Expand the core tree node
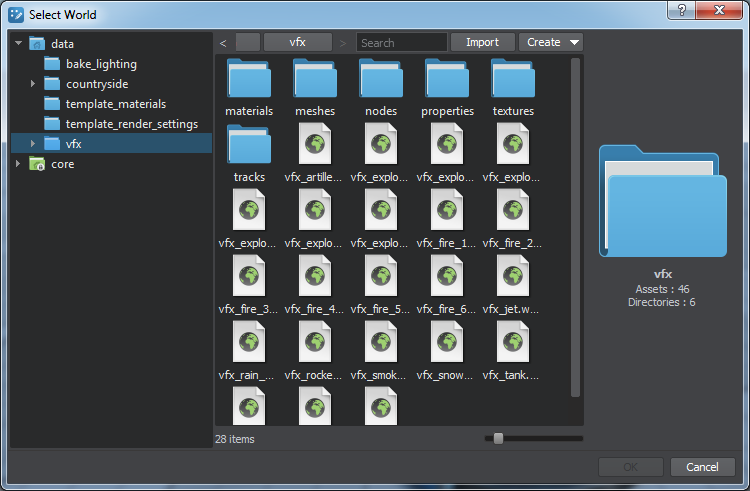Viewport: 750px width, 491px height. click(19, 164)
